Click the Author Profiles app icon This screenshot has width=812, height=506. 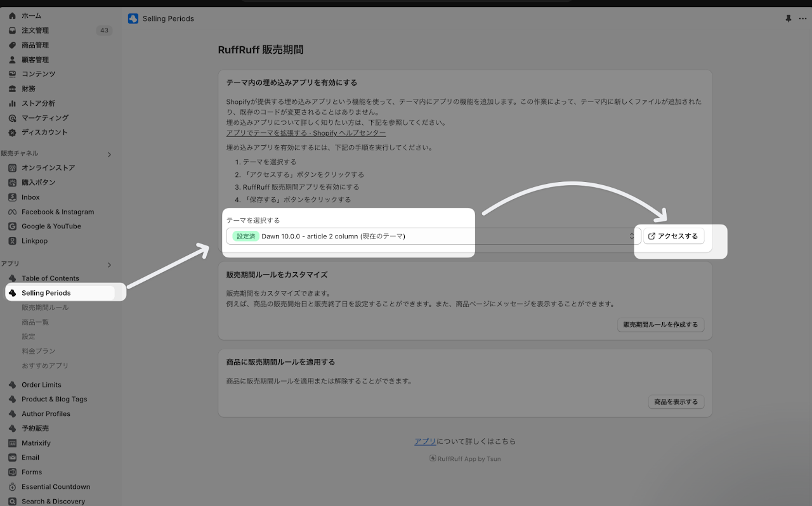12,414
